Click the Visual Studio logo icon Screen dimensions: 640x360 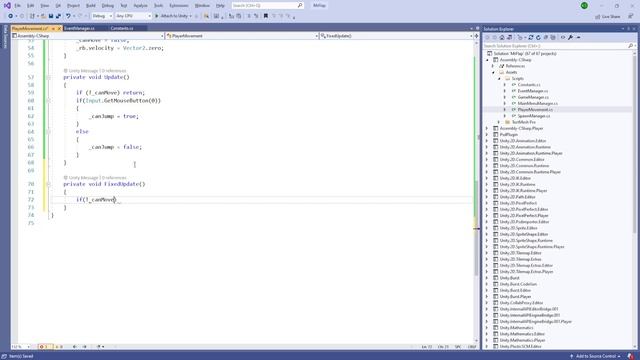click(x=7, y=5)
